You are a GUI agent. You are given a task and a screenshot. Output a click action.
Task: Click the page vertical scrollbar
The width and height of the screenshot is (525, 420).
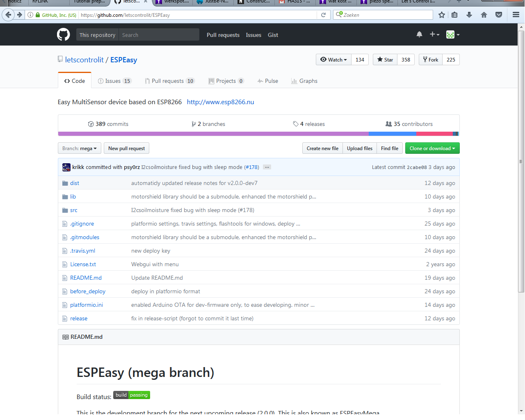(x=521, y=162)
